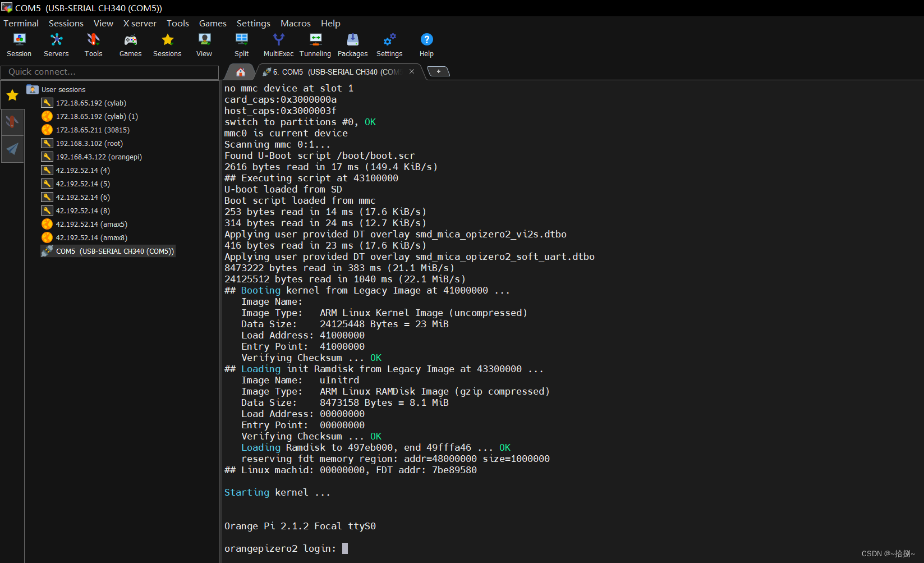924x563 pixels.
Task: Launch the MultiExec toolbar icon
Action: click(278, 45)
